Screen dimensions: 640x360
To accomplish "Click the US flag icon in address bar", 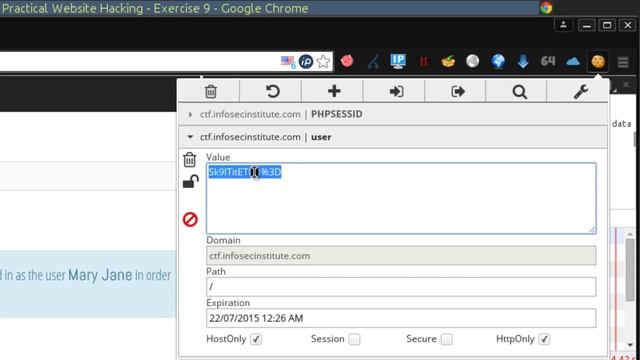I will pyautogui.click(x=288, y=62).
